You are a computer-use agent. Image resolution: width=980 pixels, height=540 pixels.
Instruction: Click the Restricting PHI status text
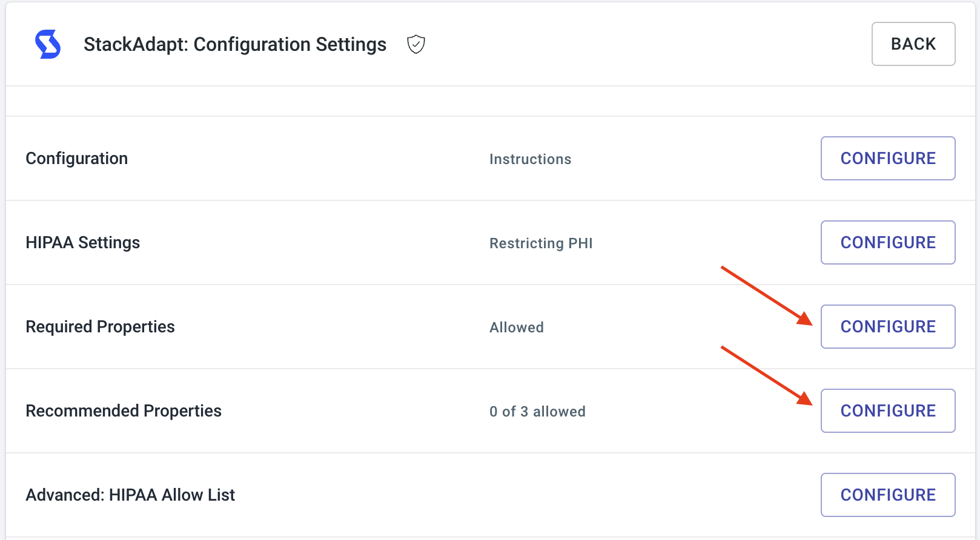[541, 243]
